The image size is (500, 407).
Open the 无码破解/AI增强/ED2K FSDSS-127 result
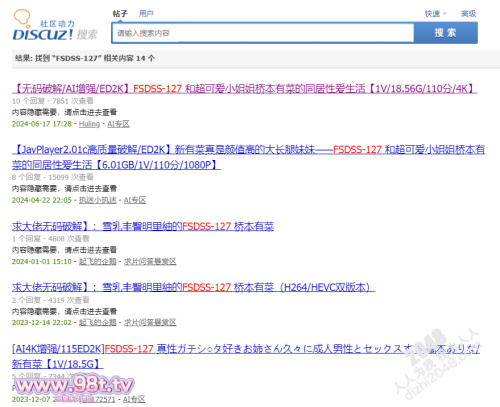[x=244, y=89]
